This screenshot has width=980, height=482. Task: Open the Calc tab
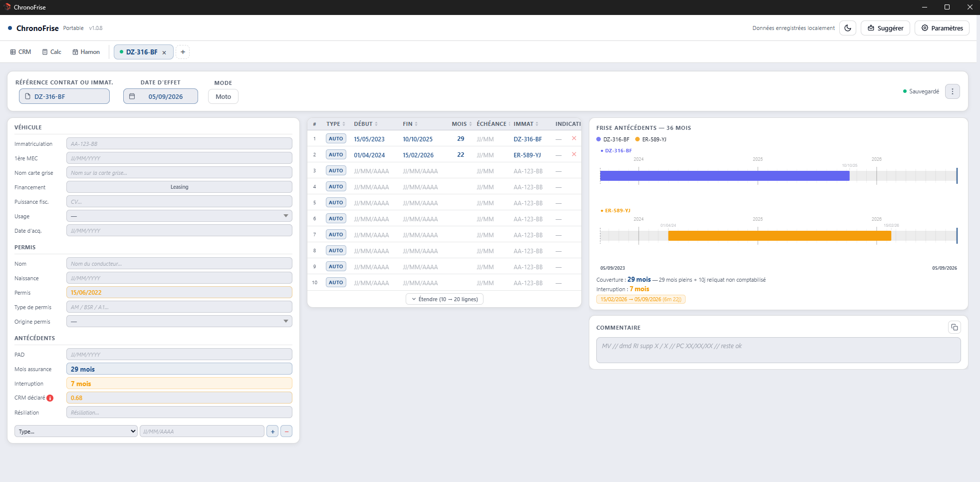(52, 52)
